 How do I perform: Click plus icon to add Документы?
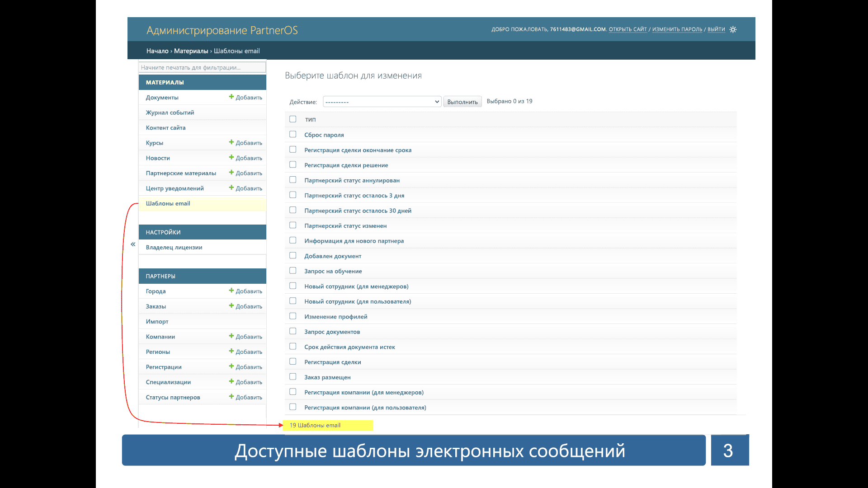point(231,97)
